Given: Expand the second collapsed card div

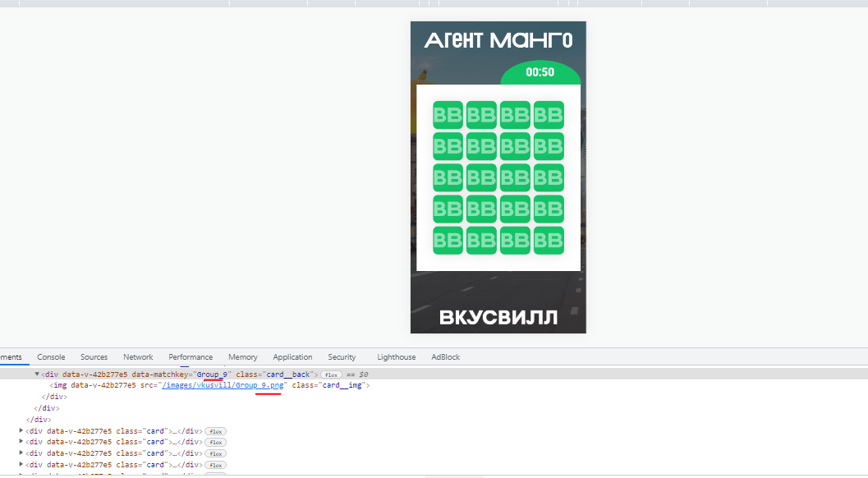Looking at the screenshot, I should 21,442.
